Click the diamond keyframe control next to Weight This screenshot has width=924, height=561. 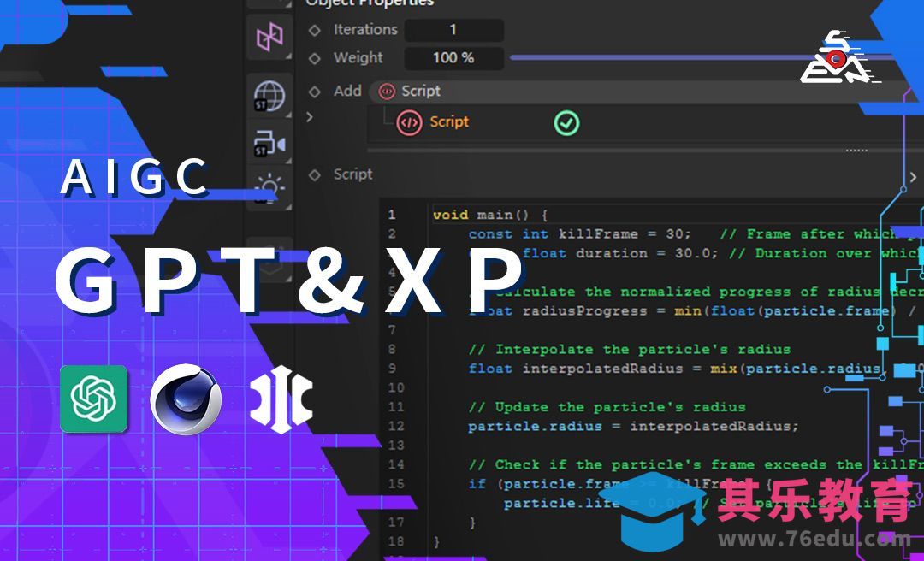click(317, 58)
